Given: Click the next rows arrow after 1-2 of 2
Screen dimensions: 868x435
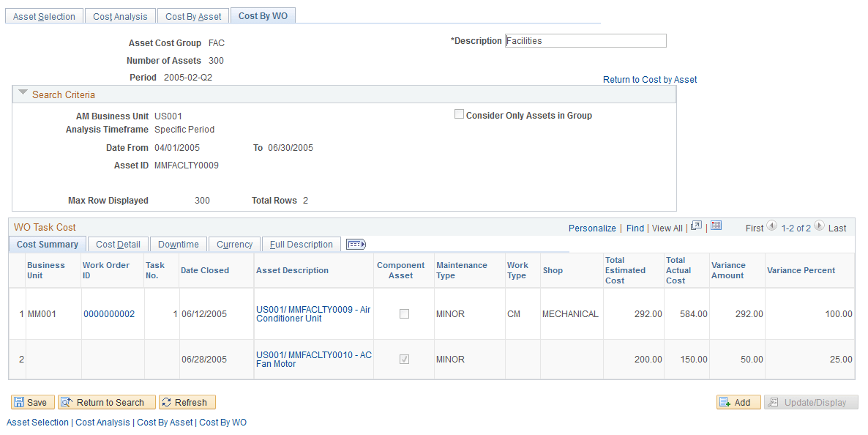Looking at the screenshot, I should pos(818,228).
